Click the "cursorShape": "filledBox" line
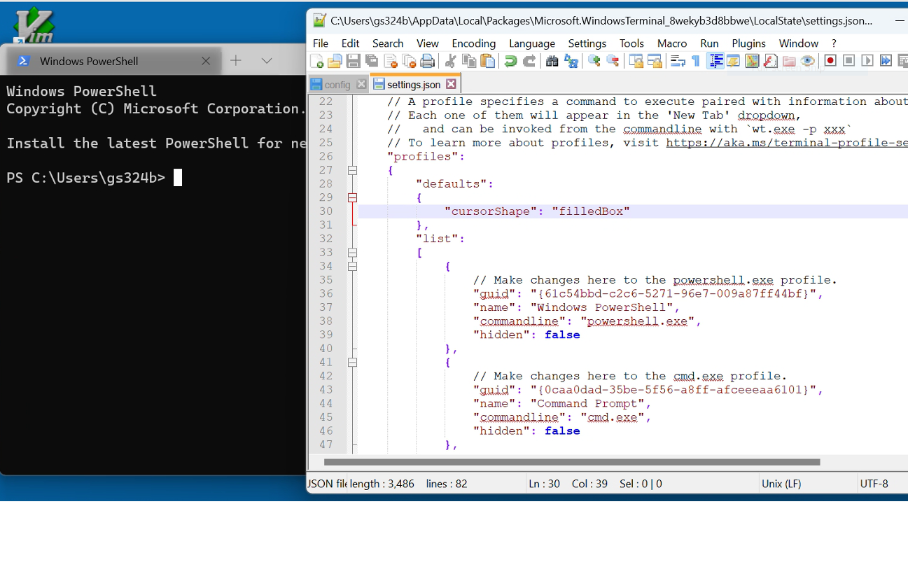 537,211
